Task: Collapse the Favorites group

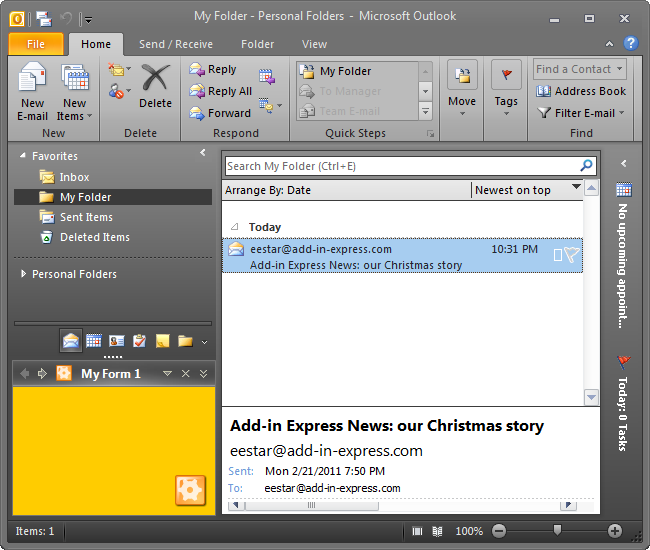Action: click(x=23, y=155)
